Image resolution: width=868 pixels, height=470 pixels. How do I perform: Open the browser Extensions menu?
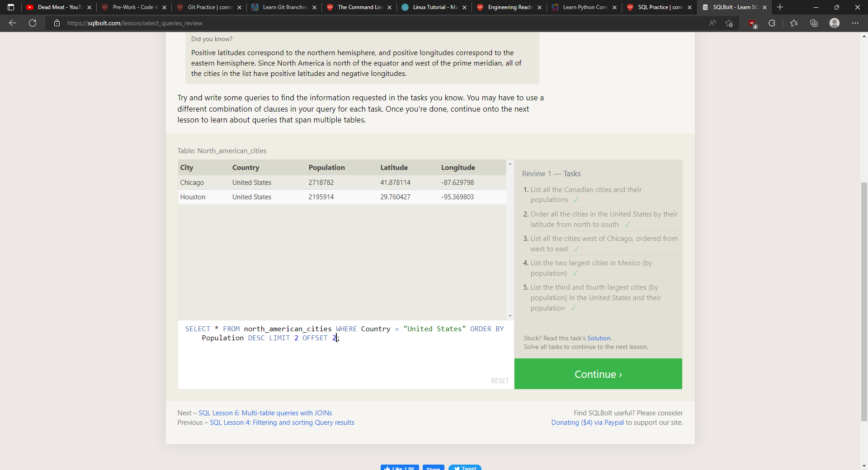772,23
